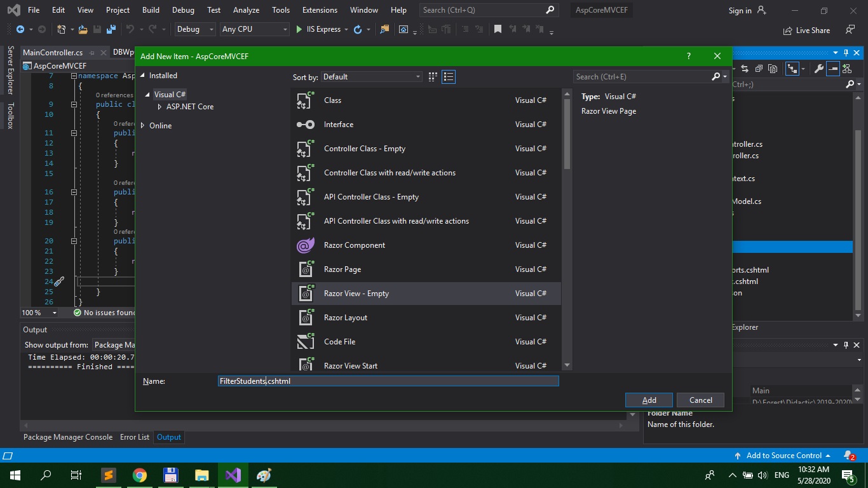The image size is (868, 488).
Task: Click the Add button
Action: (x=649, y=400)
